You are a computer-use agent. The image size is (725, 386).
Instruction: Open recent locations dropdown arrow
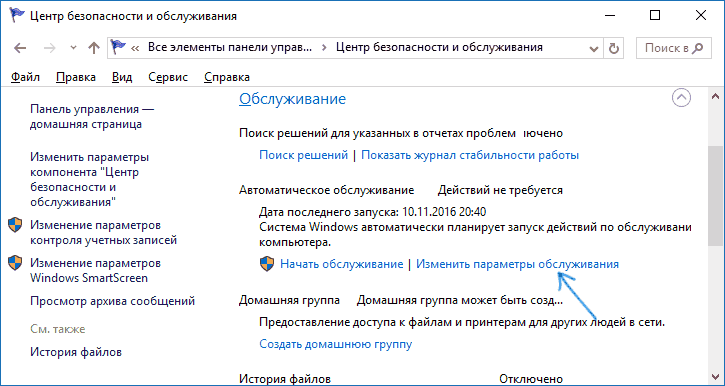coord(73,48)
